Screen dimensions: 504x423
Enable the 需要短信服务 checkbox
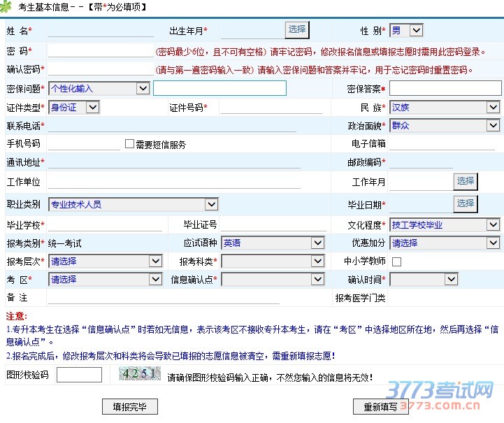pos(129,144)
